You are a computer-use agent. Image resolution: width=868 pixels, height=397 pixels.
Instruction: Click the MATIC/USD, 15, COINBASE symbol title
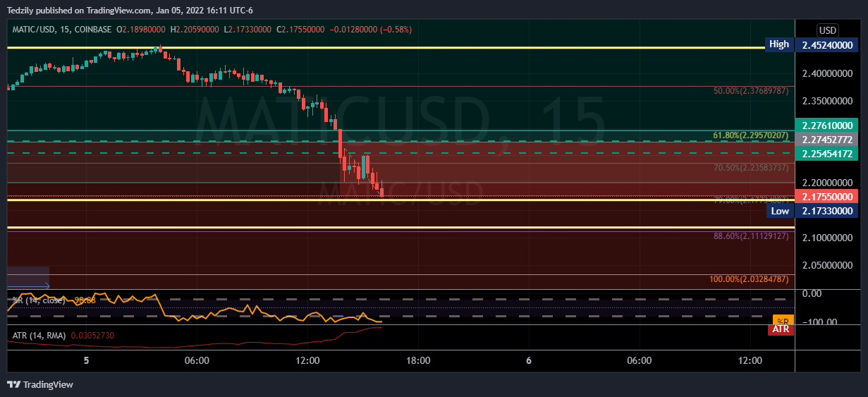61,30
